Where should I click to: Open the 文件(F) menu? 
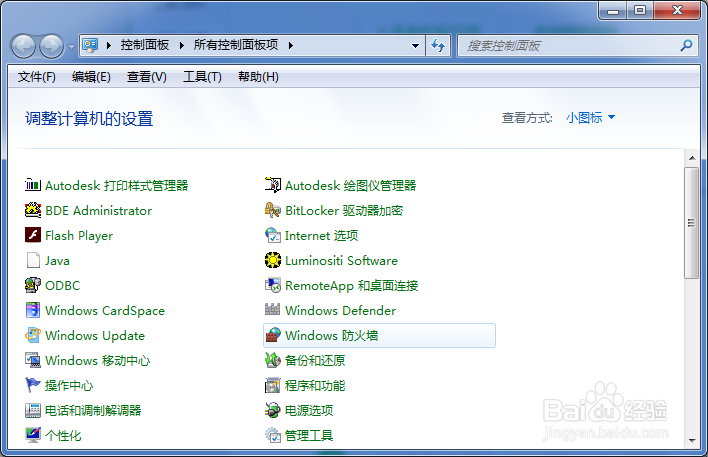click(x=37, y=77)
